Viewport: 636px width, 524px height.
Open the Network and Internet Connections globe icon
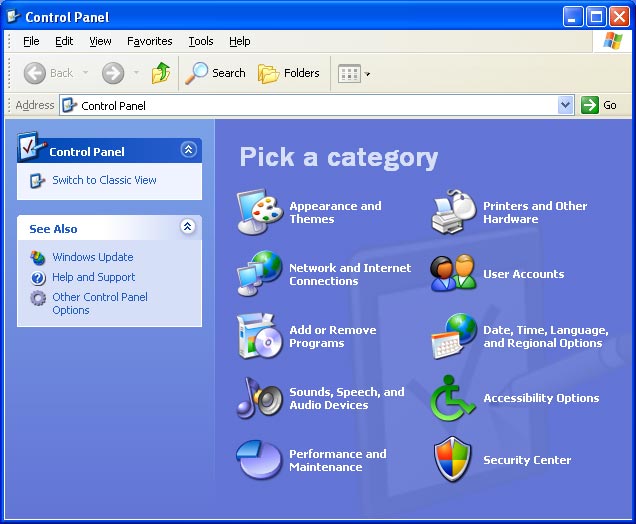[260, 274]
